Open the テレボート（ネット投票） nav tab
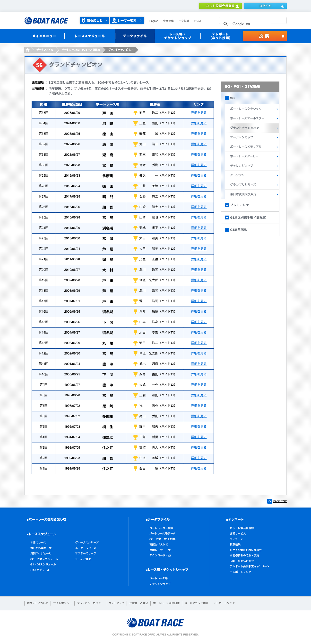The image size is (311, 644). (x=220, y=36)
